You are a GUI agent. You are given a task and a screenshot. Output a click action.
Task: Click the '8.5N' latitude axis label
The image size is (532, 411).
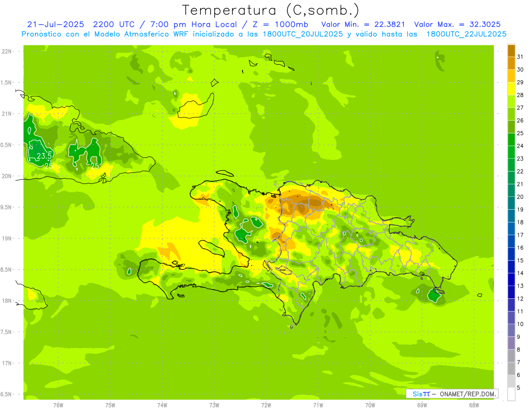7,270
